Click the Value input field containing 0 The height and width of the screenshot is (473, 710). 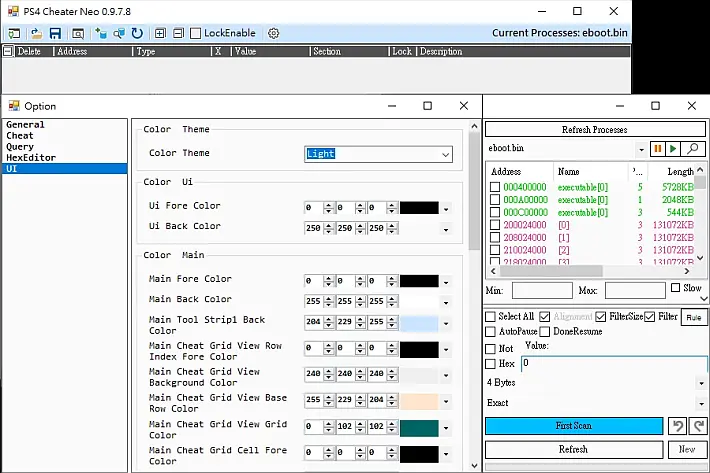click(x=614, y=363)
